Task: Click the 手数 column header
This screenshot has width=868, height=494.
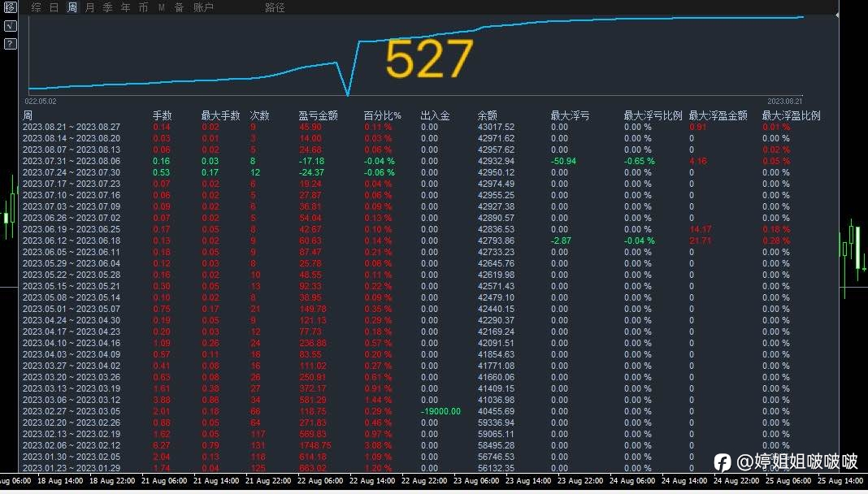Action: point(163,115)
